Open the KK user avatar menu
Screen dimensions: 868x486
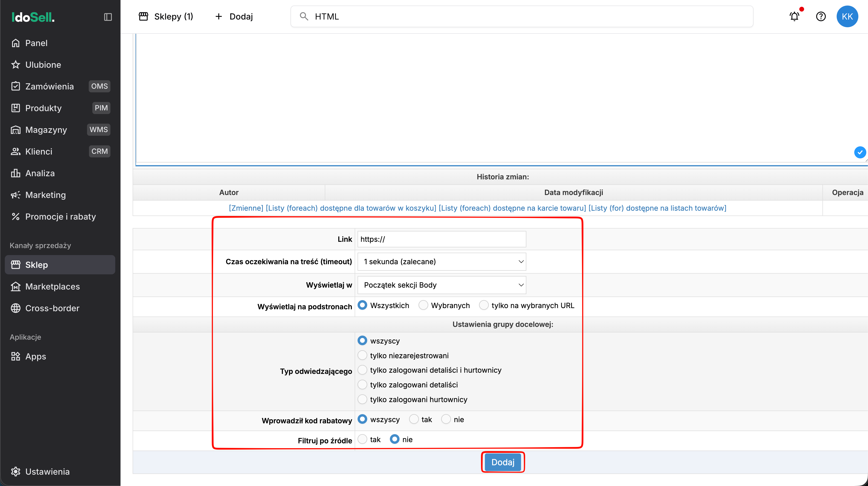tap(847, 16)
